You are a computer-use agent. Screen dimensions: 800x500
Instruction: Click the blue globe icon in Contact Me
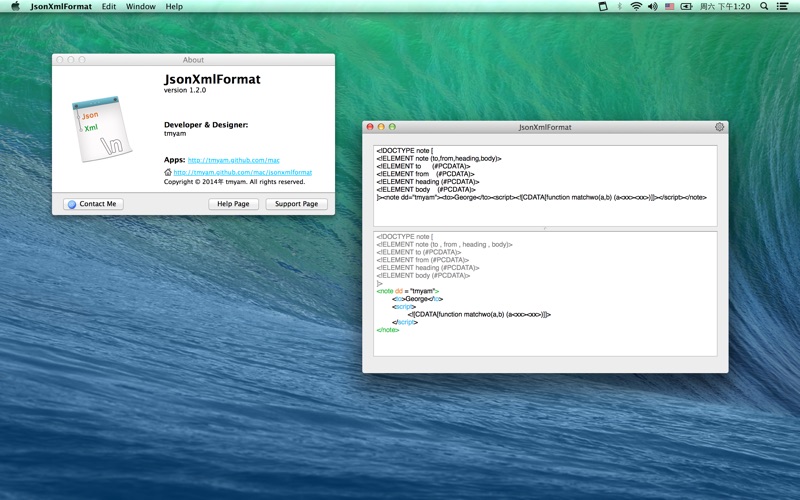pos(72,204)
